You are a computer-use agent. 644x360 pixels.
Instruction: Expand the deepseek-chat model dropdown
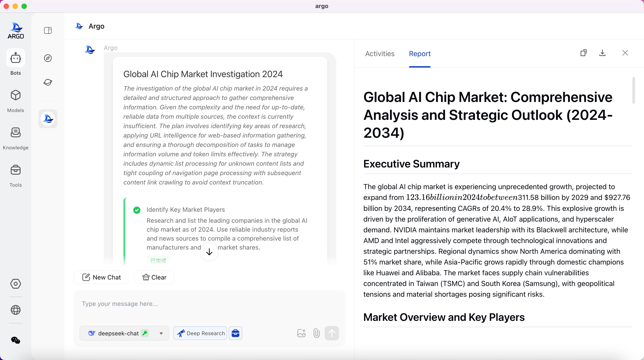(x=161, y=333)
